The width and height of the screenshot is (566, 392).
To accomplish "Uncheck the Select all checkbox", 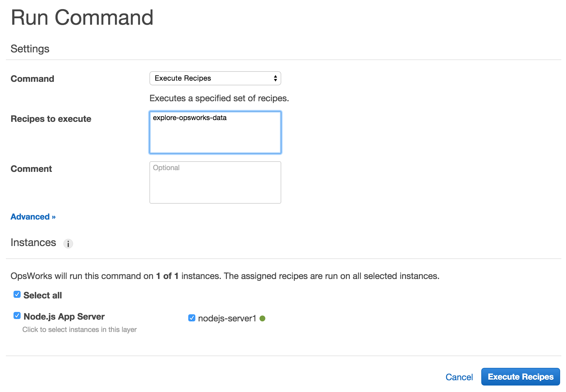I will (x=17, y=295).
